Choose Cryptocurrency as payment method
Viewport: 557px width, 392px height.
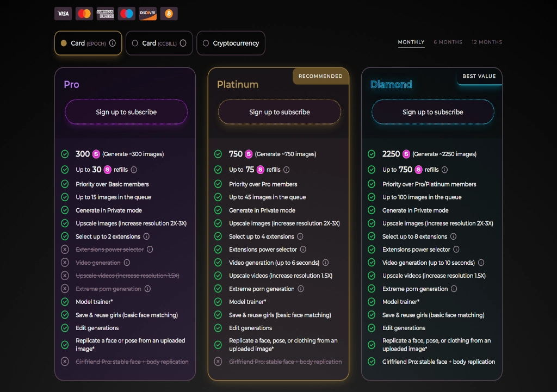231,43
